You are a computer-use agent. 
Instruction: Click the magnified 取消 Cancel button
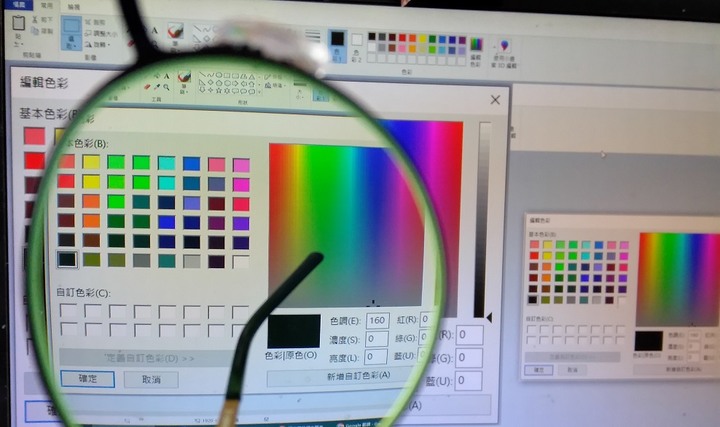[x=151, y=380]
